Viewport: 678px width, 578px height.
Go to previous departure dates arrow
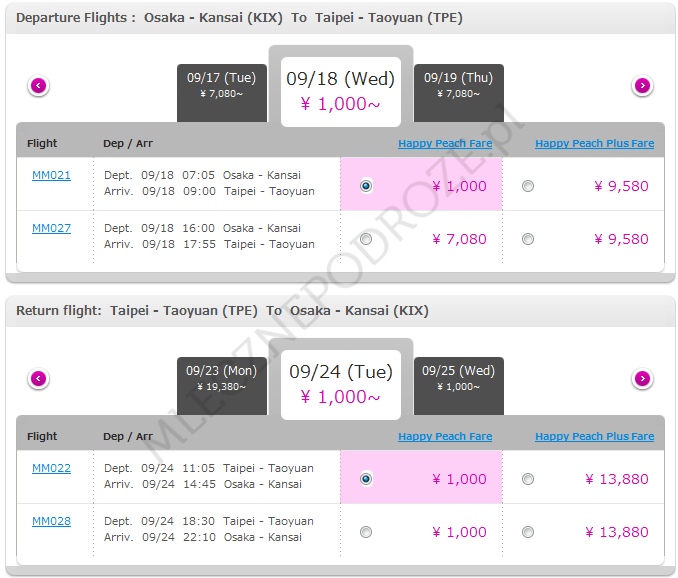pos(39,86)
